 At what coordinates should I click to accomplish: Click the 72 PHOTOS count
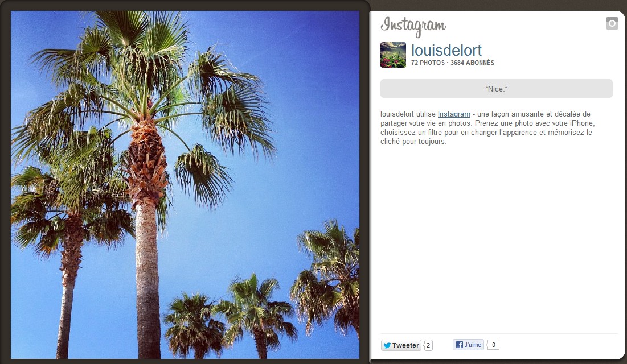(x=428, y=63)
